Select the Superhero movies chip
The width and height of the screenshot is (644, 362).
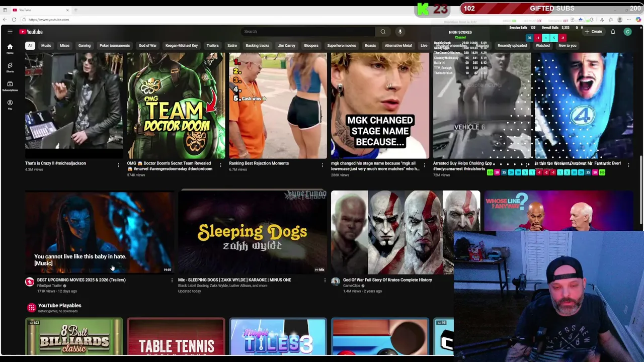[341, 45]
